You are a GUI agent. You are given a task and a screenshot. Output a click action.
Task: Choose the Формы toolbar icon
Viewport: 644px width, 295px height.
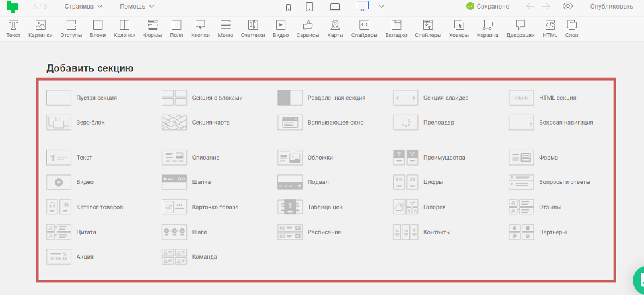[x=153, y=29]
